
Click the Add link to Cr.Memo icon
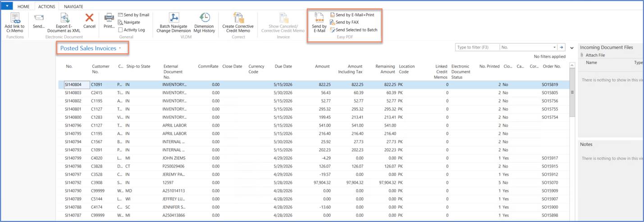15,18
